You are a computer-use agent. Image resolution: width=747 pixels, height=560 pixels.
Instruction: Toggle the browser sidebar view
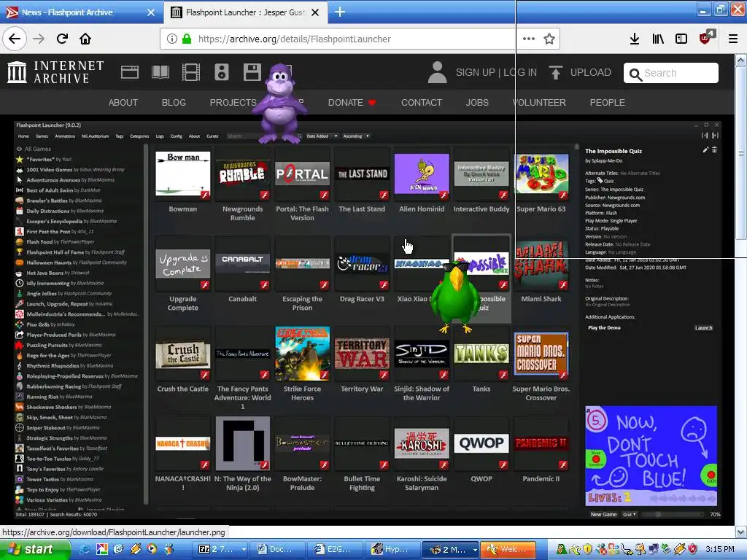point(681,39)
